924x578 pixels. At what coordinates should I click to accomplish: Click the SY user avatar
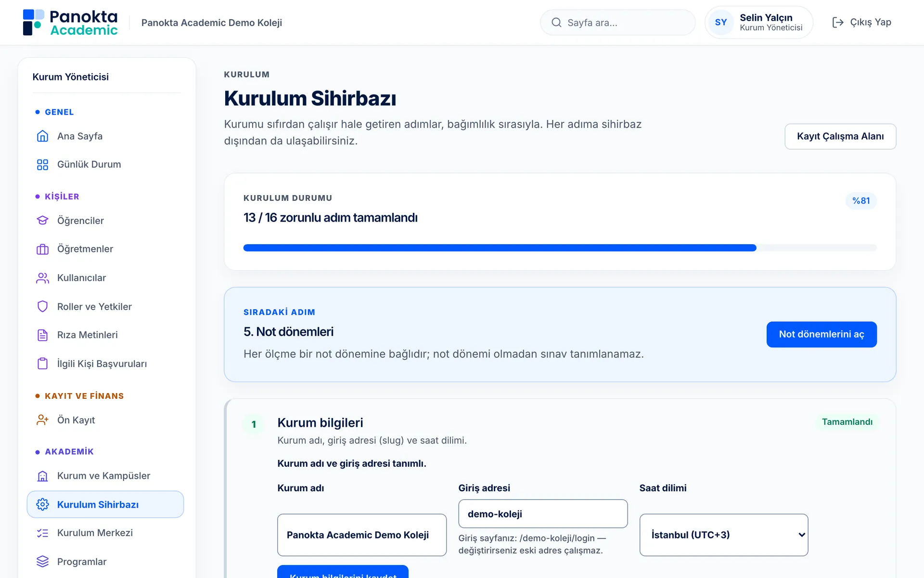point(721,23)
